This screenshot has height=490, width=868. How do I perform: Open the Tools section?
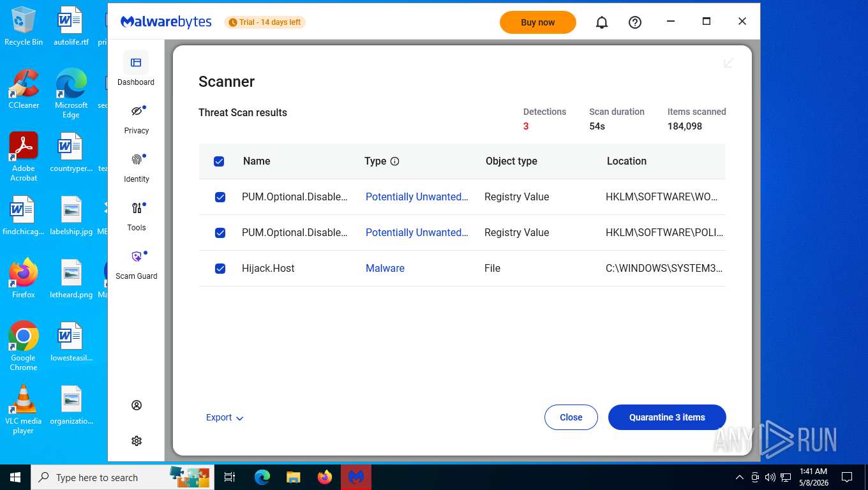[x=136, y=216]
